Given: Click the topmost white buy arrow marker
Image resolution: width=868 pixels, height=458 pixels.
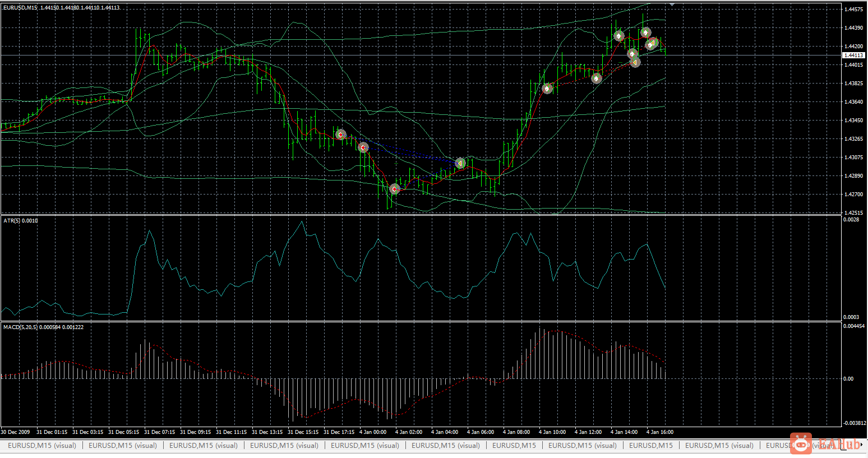Looking at the screenshot, I should tap(645, 33).
